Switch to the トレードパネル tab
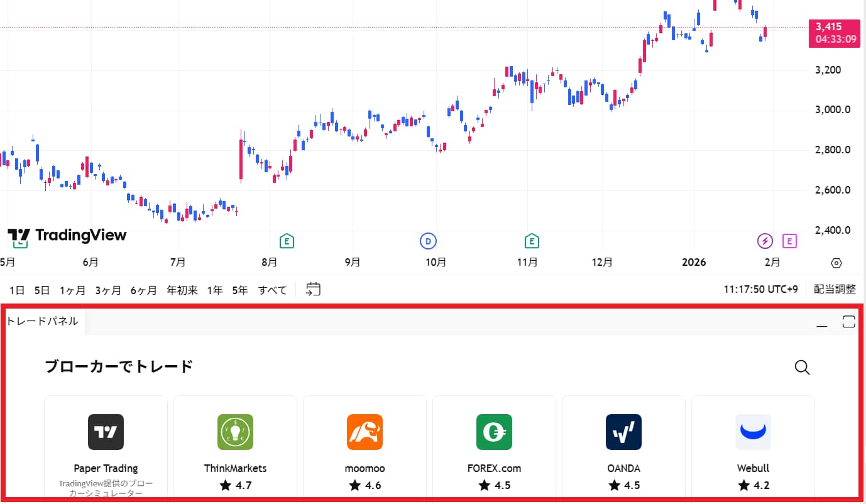Viewport: 866px width, 504px height. [x=42, y=321]
